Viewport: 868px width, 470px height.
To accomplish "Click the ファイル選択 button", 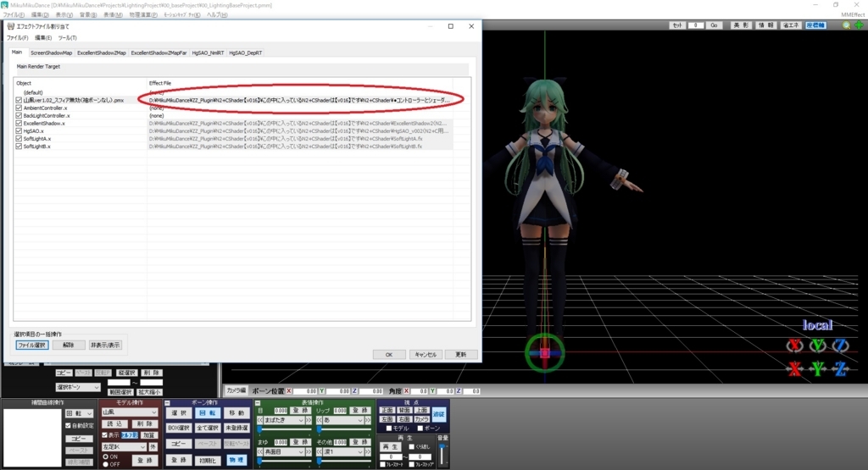I will (x=32, y=345).
